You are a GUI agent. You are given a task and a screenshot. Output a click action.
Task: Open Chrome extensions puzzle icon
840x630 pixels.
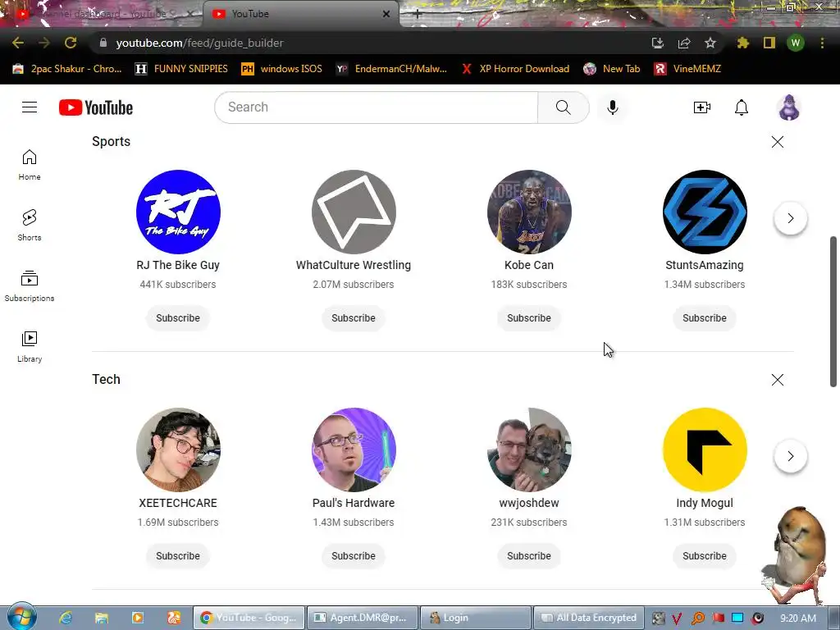tap(742, 43)
